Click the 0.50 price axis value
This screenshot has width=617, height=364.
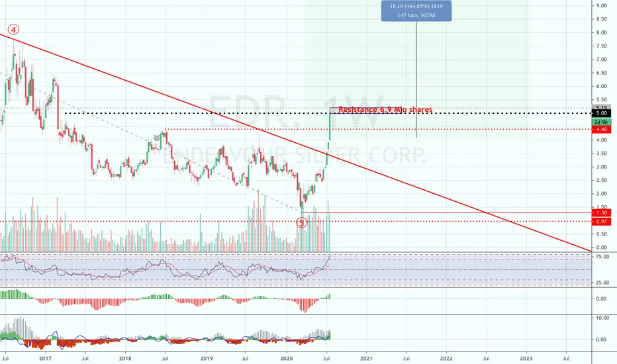(601, 234)
